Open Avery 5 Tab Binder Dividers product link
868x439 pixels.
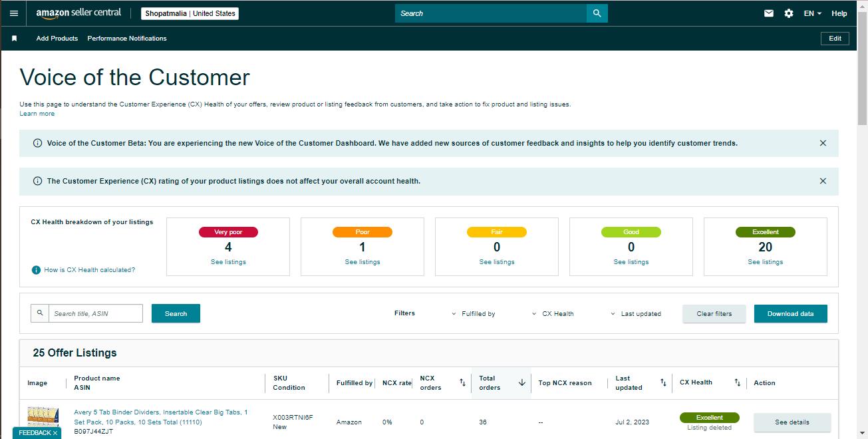pos(161,417)
